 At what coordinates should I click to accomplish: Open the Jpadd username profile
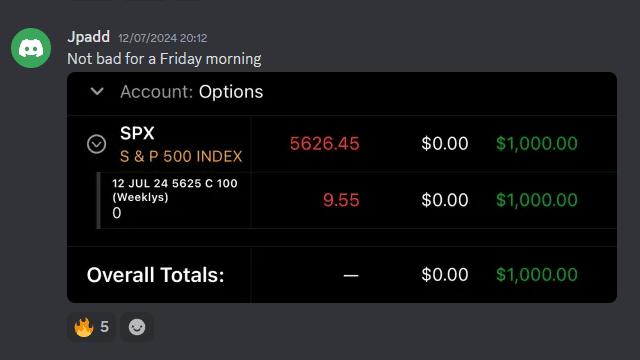click(x=89, y=37)
